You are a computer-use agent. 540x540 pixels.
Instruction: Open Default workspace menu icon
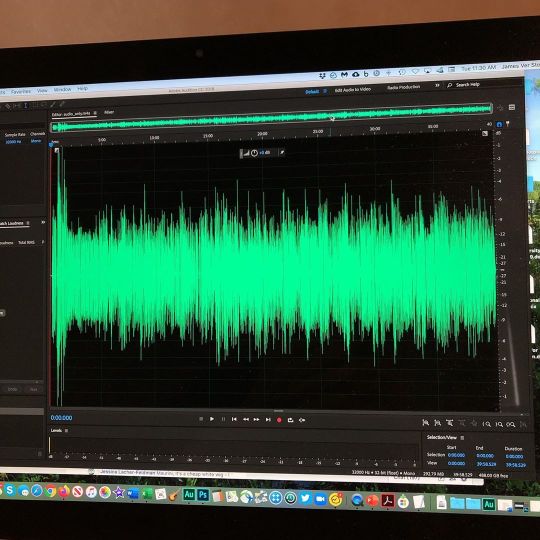click(x=324, y=91)
